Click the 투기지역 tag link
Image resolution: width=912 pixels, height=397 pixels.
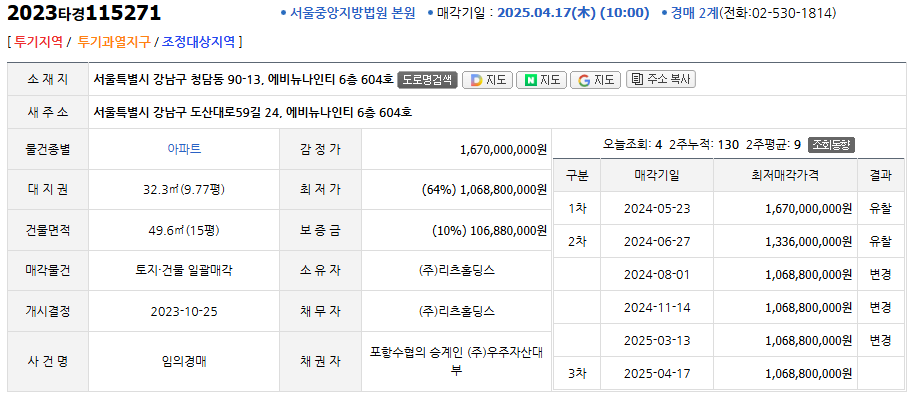point(38,41)
